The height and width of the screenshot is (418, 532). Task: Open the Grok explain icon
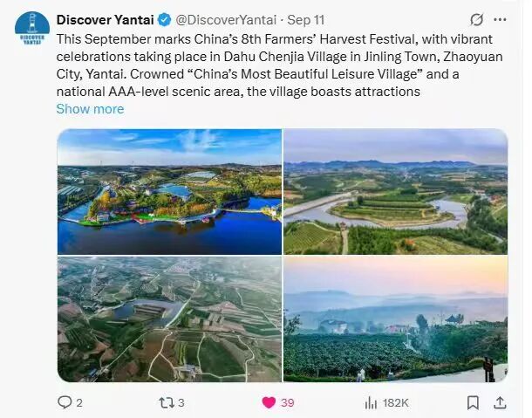[x=477, y=20]
